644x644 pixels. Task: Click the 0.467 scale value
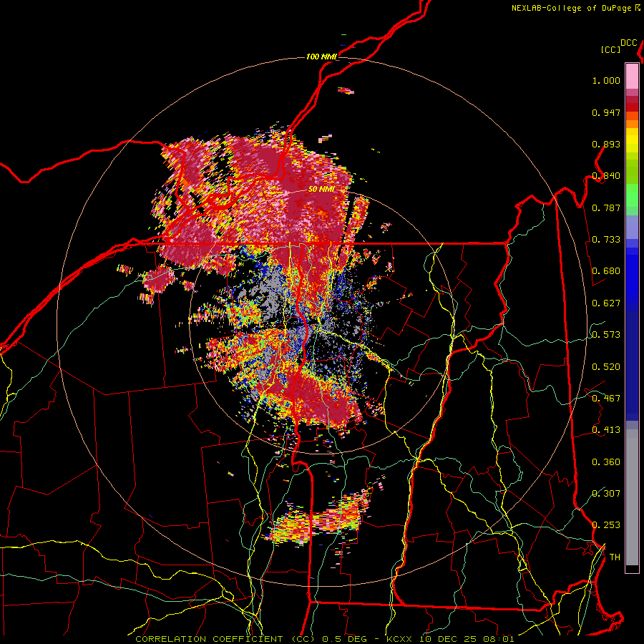pyautogui.click(x=606, y=399)
